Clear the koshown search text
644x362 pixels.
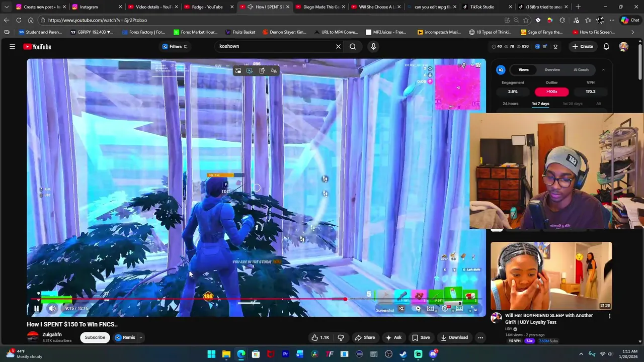(x=338, y=46)
